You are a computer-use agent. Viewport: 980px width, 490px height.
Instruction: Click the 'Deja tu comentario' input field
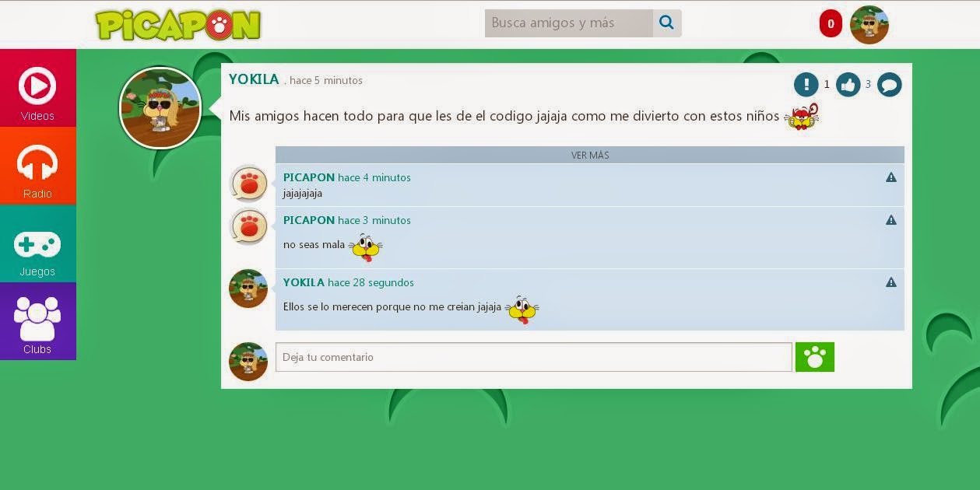534,357
